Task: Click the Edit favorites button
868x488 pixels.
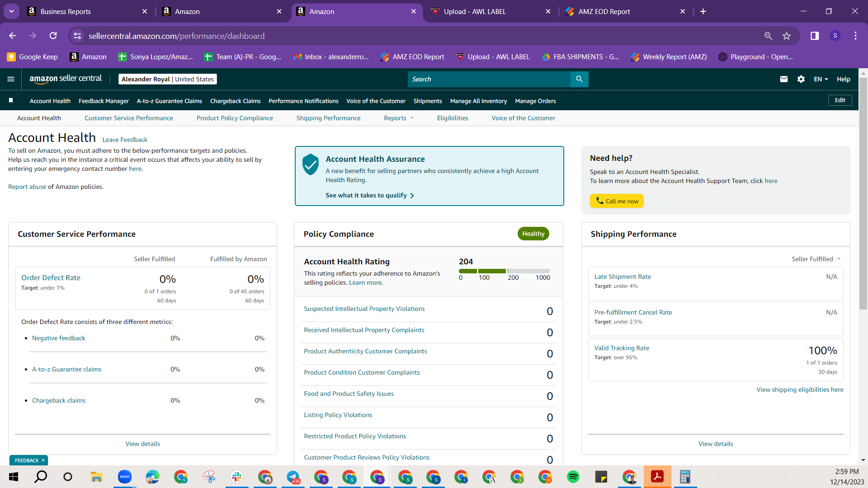Action: click(x=840, y=100)
